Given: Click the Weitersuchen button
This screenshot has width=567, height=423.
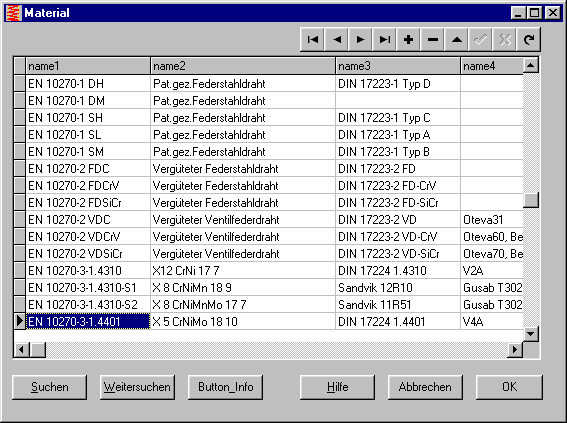Looking at the screenshot, I should [137, 387].
